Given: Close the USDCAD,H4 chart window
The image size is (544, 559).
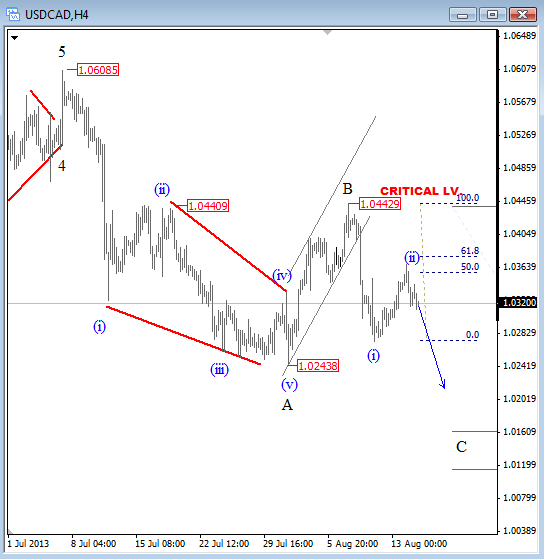Looking at the screenshot, I should tap(523, 15).
